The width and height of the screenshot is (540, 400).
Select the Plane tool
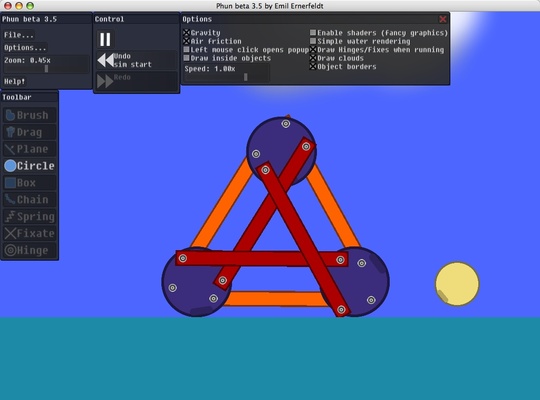click(30, 149)
